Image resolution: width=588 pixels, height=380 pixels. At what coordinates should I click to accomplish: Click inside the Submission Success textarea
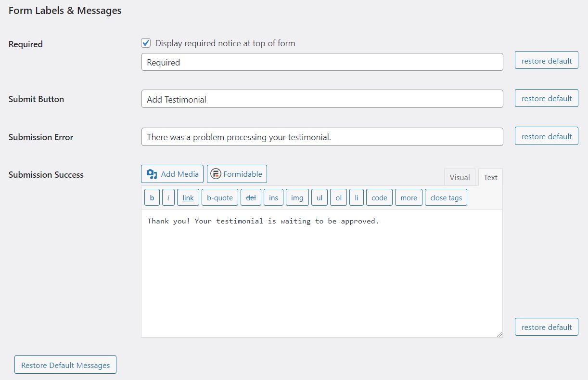click(321, 275)
